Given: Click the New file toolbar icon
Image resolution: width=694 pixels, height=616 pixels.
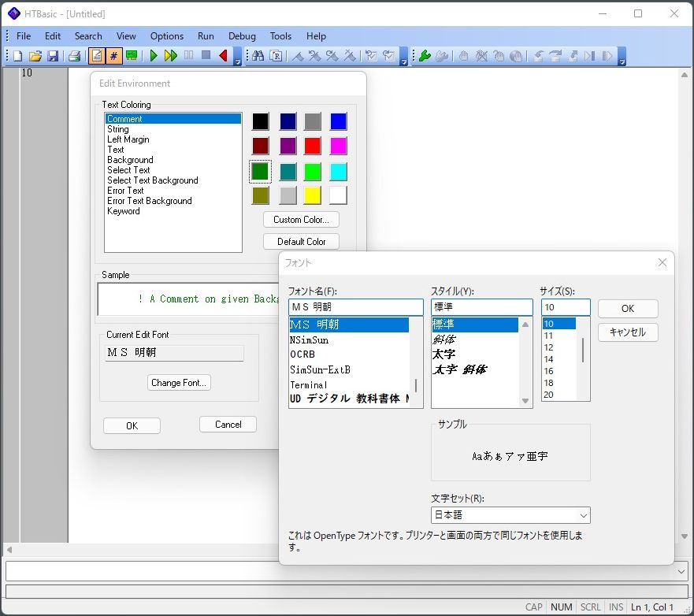Looking at the screenshot, I should (17, 56).
